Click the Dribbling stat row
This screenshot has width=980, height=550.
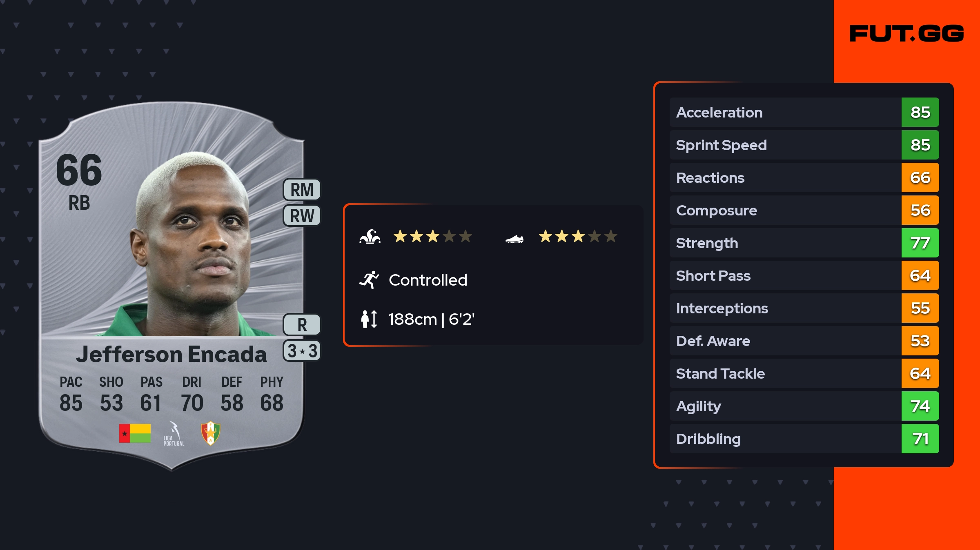(784, 439)
